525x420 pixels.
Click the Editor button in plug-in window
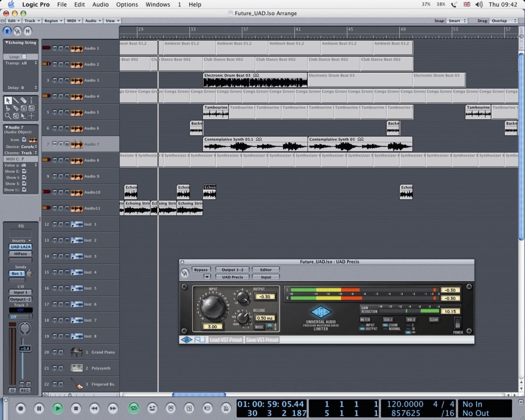click(266, 269)
